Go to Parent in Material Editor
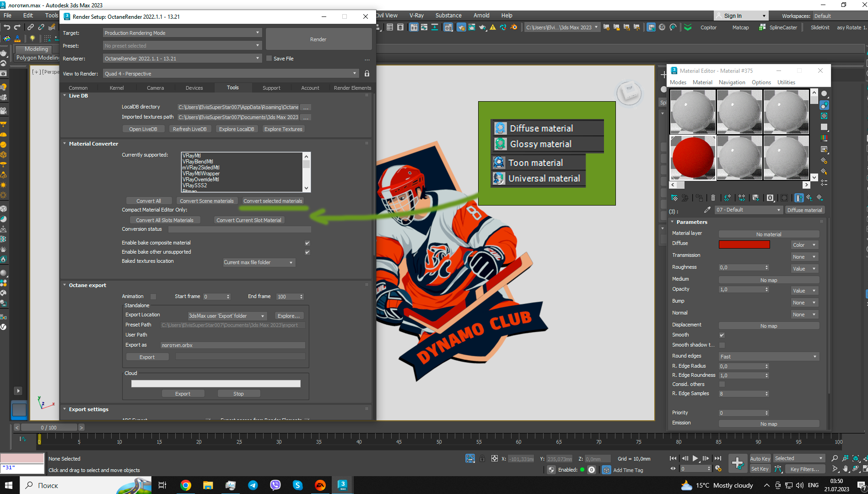This screenshot has height=494, width=868. click(809, 198)
